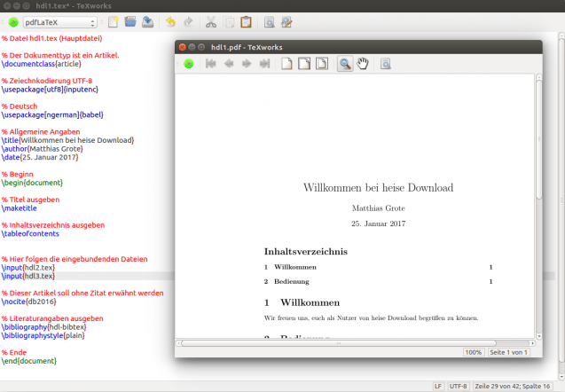Click the \end{document} line
This screenshot has height=392, width=565.
click(x=29, y=361)
